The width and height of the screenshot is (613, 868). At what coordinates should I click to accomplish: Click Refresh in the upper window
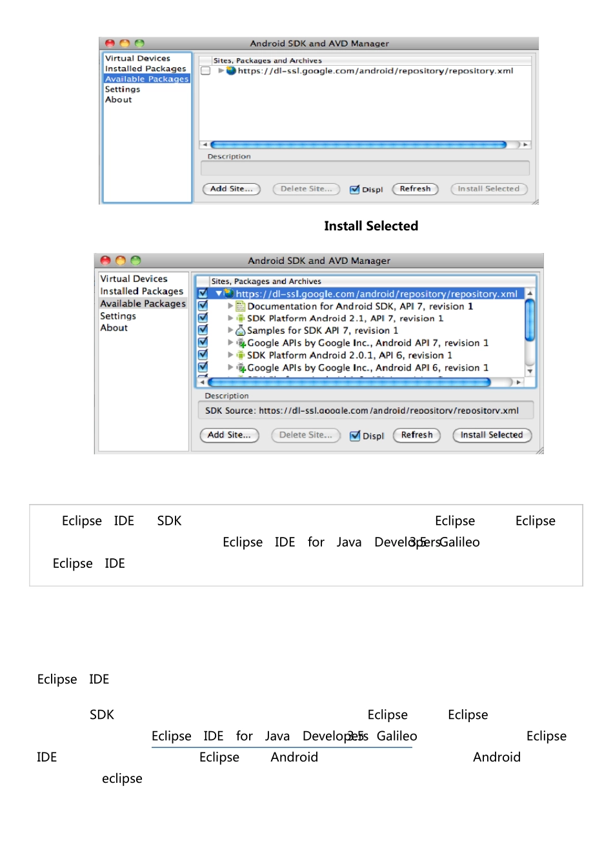[x=415, y=189]
